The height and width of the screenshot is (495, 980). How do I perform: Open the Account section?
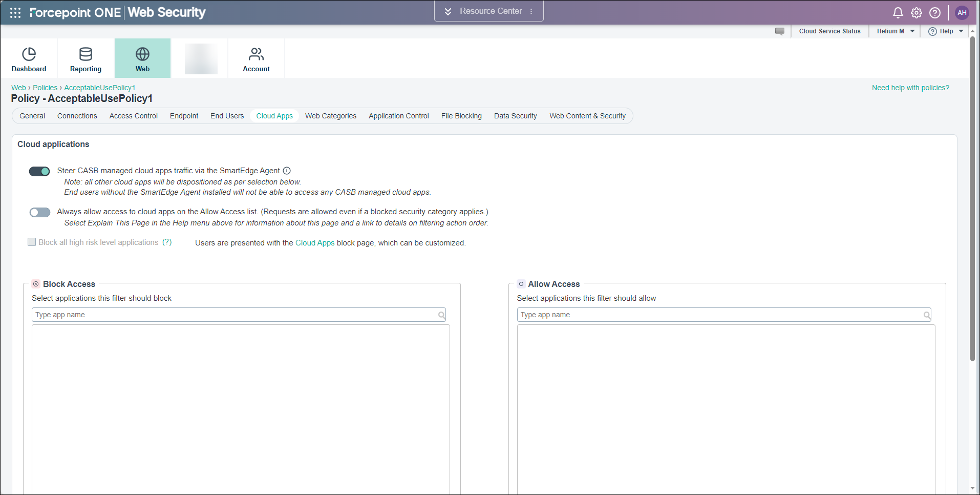click(x=256, y=58)
